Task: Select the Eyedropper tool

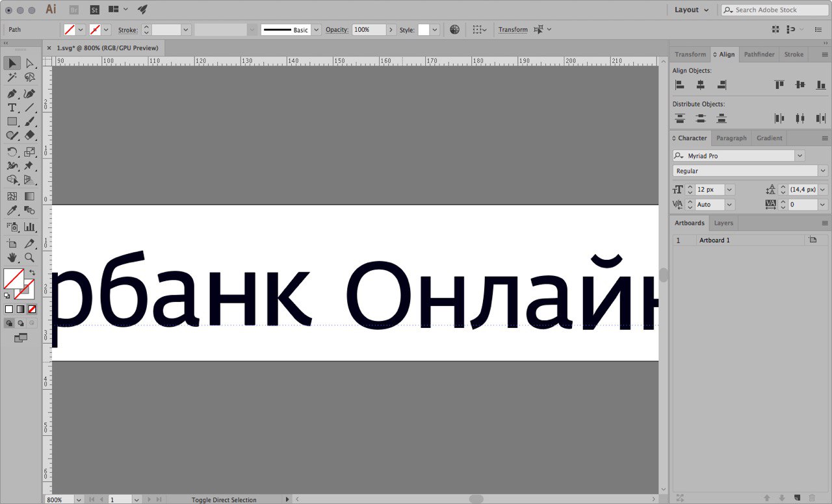Action: [12, 210]
